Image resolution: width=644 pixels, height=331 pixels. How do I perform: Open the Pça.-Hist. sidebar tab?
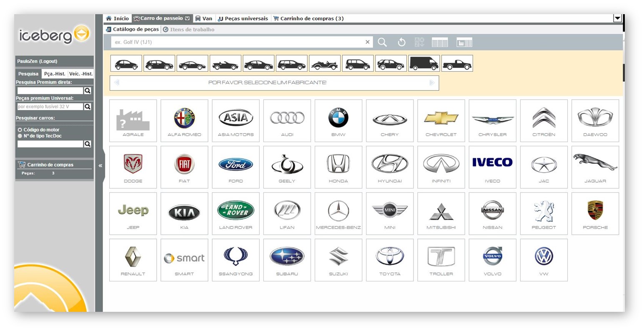[55, 74]
